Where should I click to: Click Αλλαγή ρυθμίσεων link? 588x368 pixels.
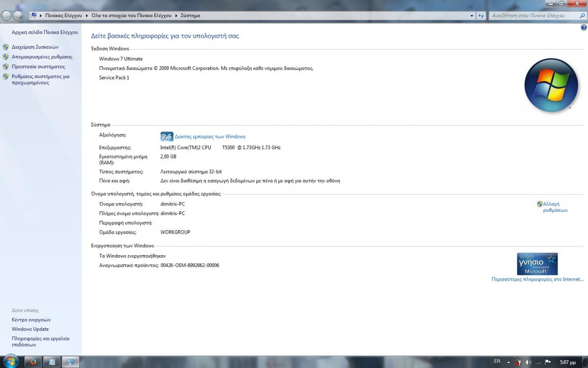555,207
